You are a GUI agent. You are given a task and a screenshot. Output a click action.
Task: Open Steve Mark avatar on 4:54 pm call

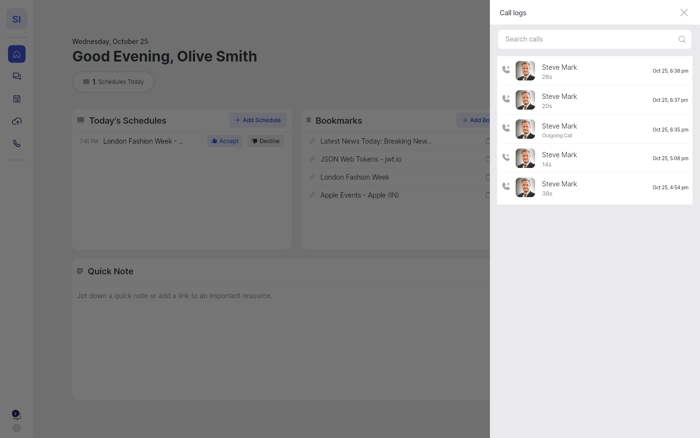tap(525, 187)
